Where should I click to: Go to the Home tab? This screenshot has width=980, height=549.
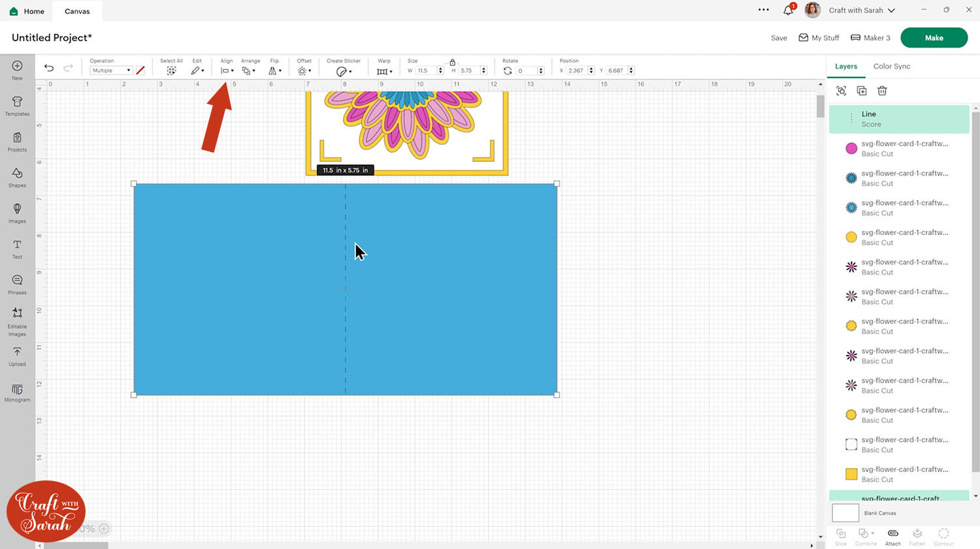coord(27,11)
